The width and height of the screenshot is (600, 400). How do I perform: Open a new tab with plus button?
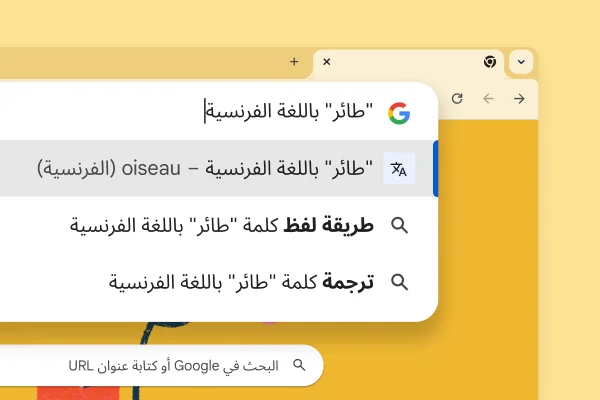(x=294, y=62)
